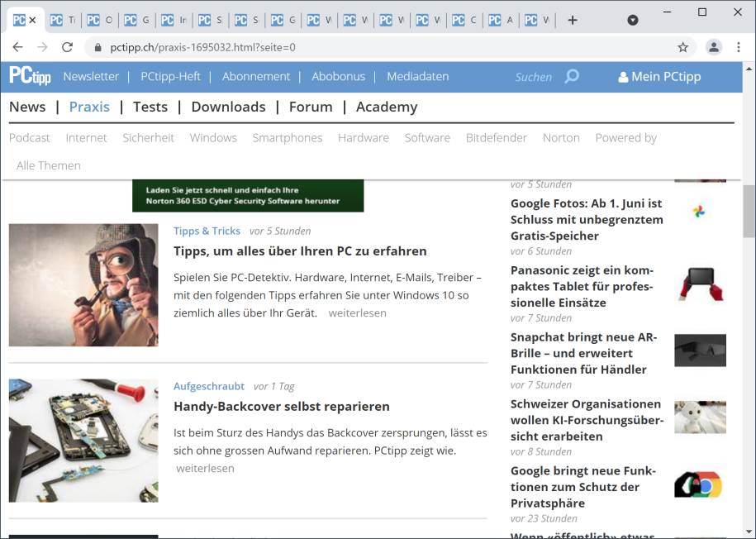Click the padlock site info icon
756x539 pixels.
pos(97,47)
